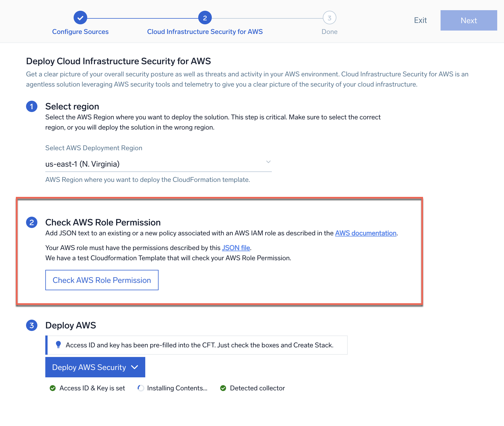Click the green checkmark beside Access ID & Key is set
Screen dimensions: 504x426
(53, 388)
